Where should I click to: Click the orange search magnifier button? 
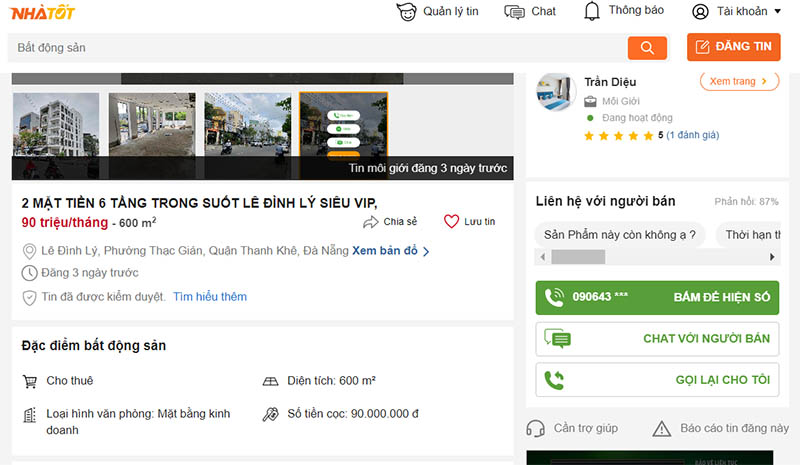[x=647, y=47]
